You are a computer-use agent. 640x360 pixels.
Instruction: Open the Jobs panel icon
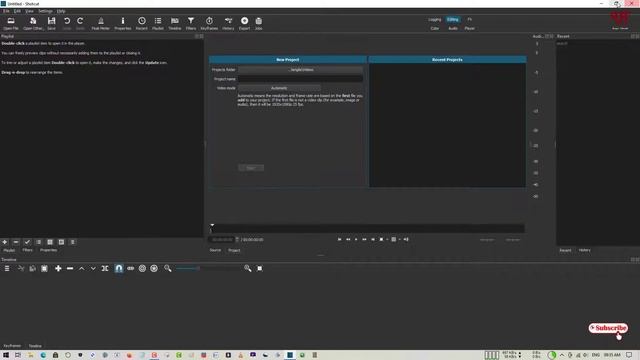(x=259, y=23)
